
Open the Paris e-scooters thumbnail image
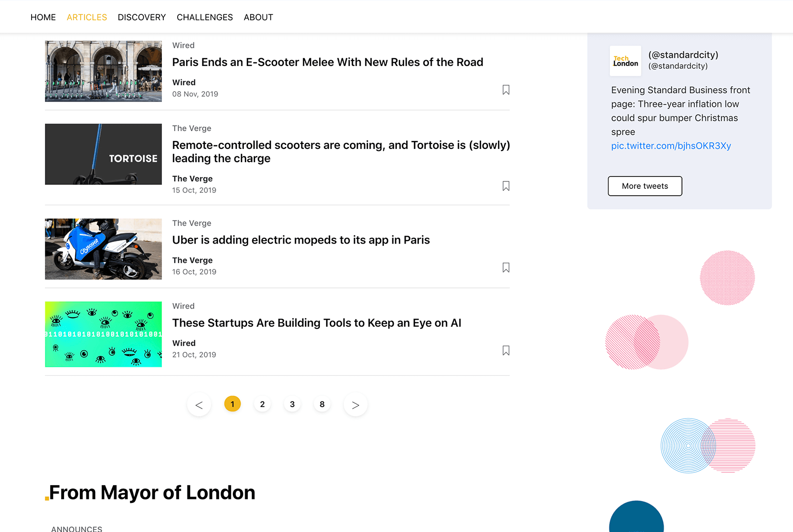tap(103, 71)
